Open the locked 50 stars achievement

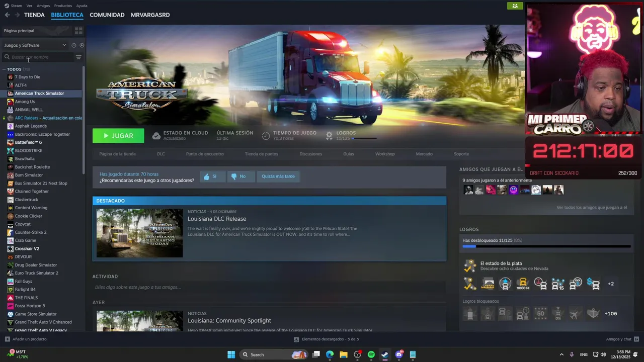(540, 314)
